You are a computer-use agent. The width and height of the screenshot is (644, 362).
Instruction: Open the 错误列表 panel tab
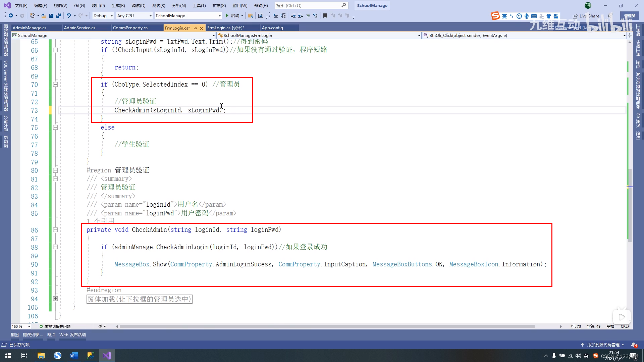coord(33,335)
